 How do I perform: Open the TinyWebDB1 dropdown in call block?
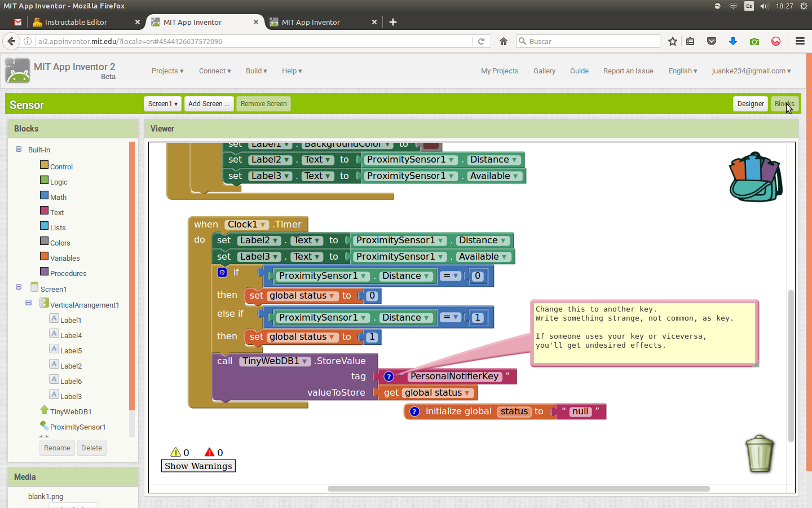275,361
